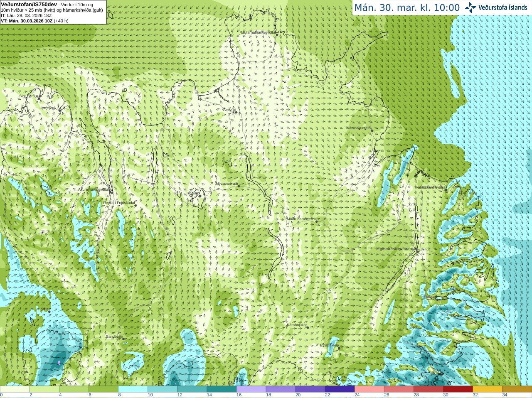Pick the light cyan 8-10 legend swatch
Viewport: 532px width, 398px height.
tap(133, 389)
